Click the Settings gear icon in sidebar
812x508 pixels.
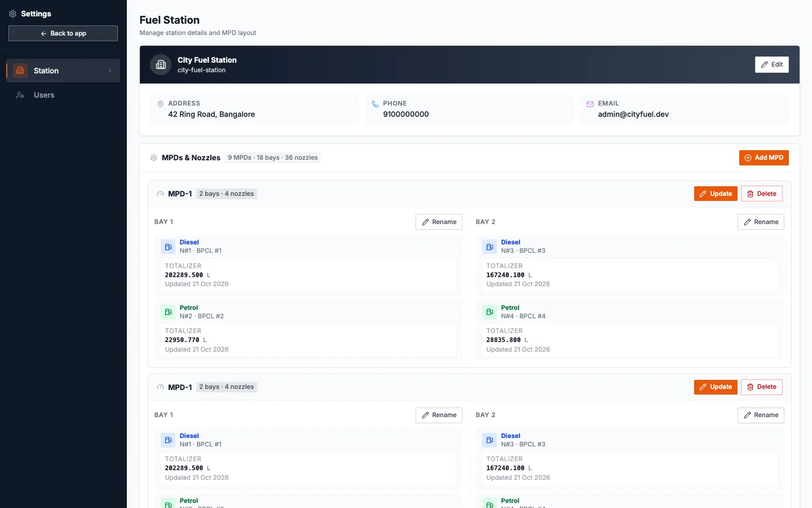[x=12, y=14]
